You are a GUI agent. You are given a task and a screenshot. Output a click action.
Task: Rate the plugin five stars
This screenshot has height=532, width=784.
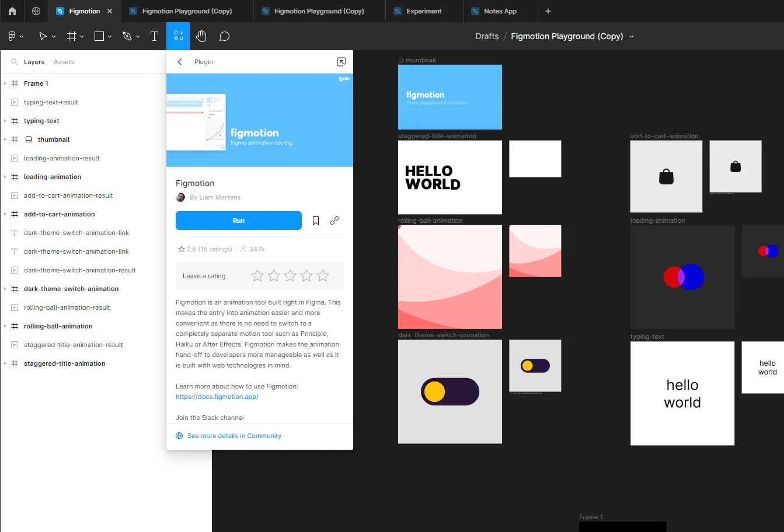323,276
